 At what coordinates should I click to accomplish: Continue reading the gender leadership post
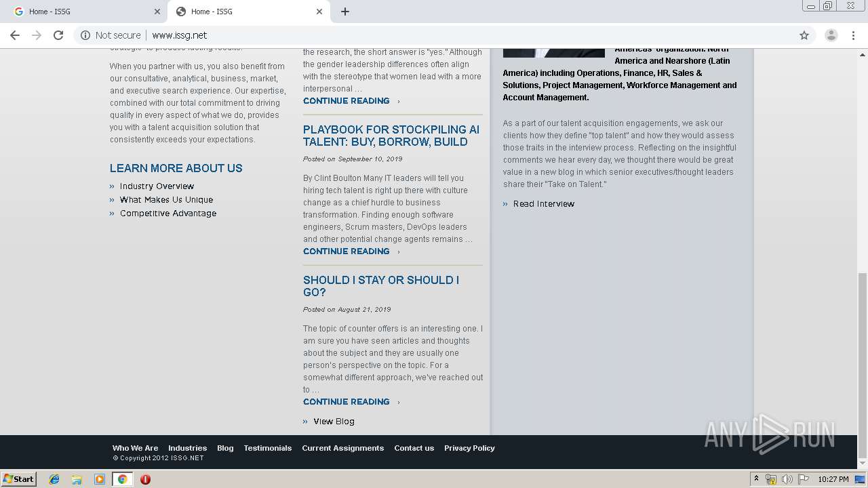coord(347,101)
